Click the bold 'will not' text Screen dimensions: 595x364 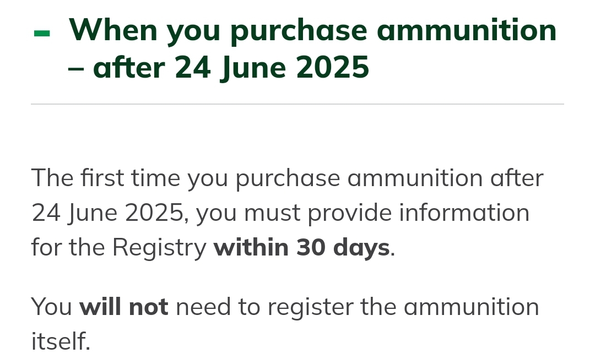click(124, 307)
